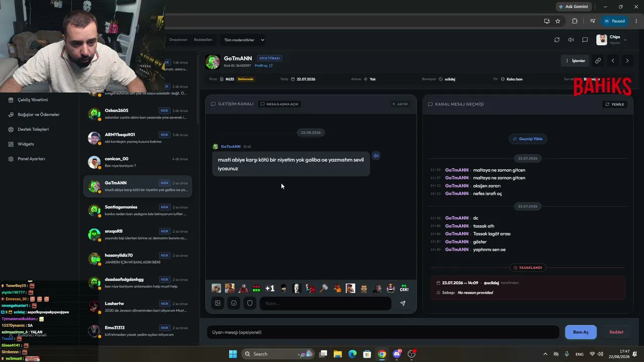Select the Lashertw appeal row

pyautogui.click(x=138, y=307)
